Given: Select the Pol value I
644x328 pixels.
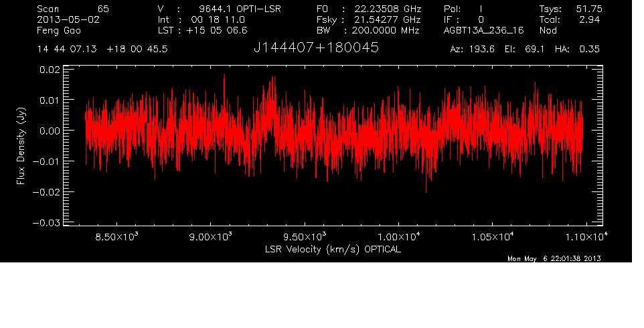Looking at the screenshot, I should (x=481, y=9).
